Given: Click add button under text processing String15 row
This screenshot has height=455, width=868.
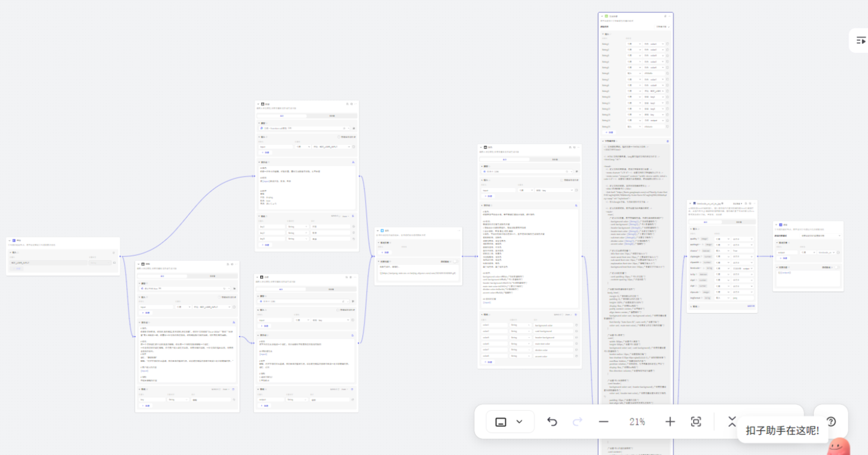Looking at the screenshot, I should pyautogui.click(x=610, y=132).
